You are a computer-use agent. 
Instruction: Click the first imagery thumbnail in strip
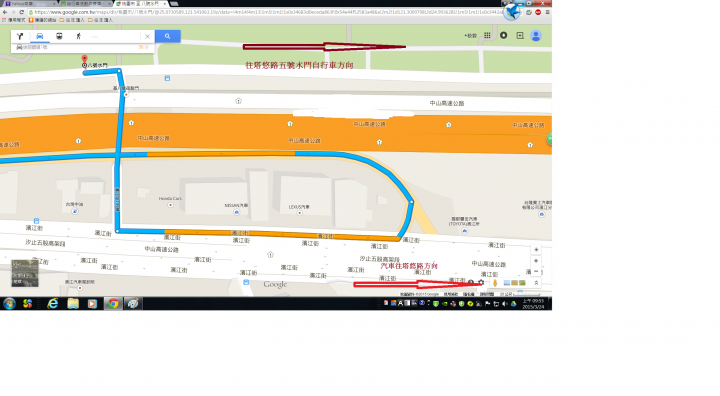click(x=507, y=283)
